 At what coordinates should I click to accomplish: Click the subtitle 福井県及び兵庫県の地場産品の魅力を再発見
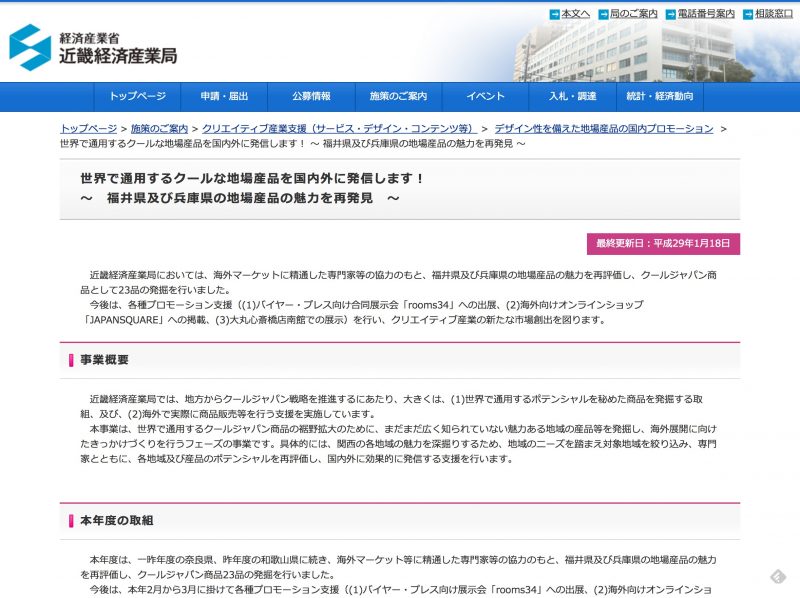point(240,198)
